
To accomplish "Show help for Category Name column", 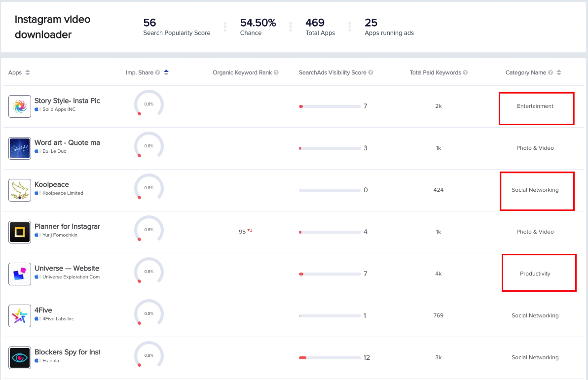I will pyautogui.click(x=551, y=72).
